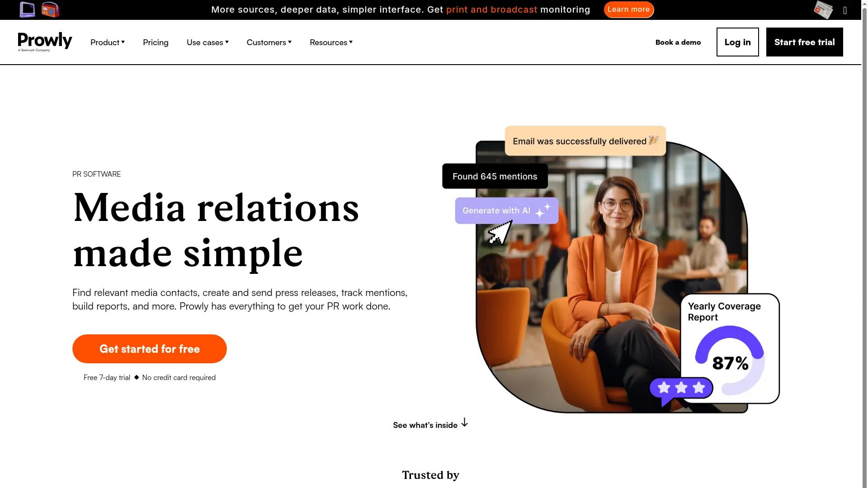Expand the Use cases dropdown
The image size is (868, 488).
point(208,42)
